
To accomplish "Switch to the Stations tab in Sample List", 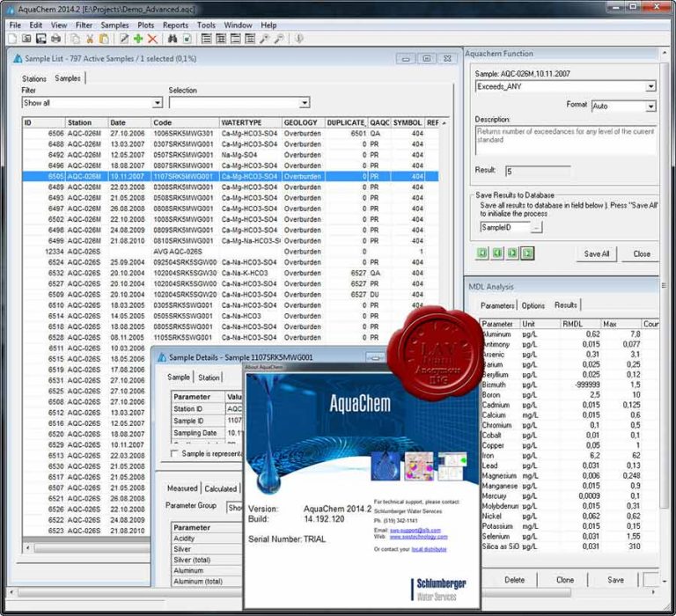I will point(34,78).
